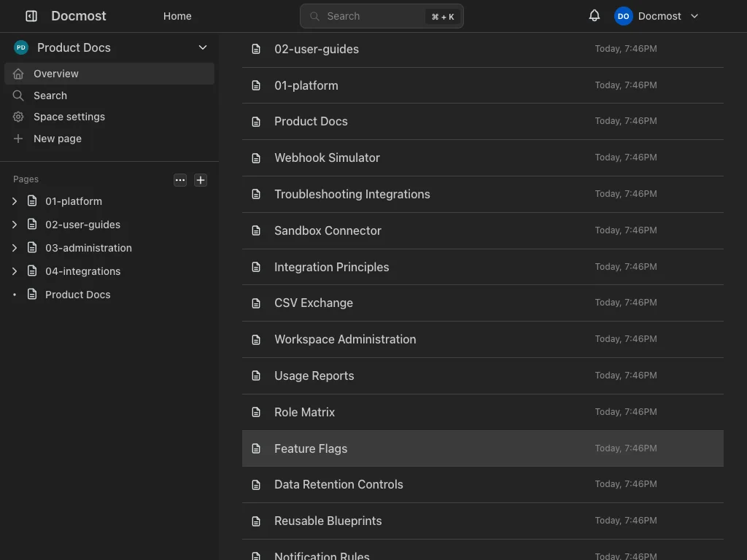
Task: Open 02-user-guides page from sidebar tree
Action: tap(82, 225)
